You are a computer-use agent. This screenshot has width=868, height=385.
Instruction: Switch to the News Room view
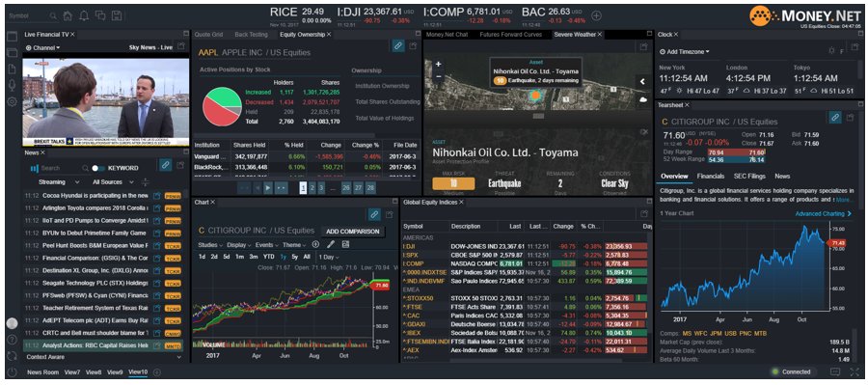(42, 372)
